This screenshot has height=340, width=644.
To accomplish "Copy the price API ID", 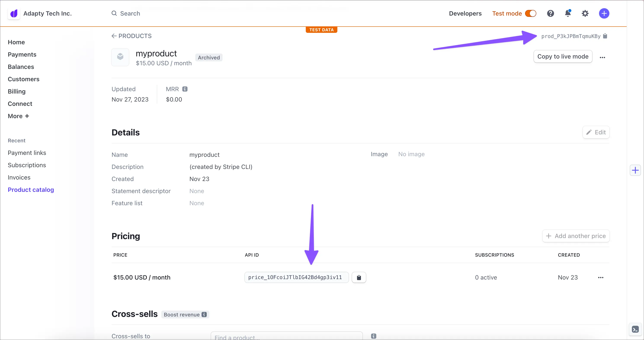I will tap(359, 277).
